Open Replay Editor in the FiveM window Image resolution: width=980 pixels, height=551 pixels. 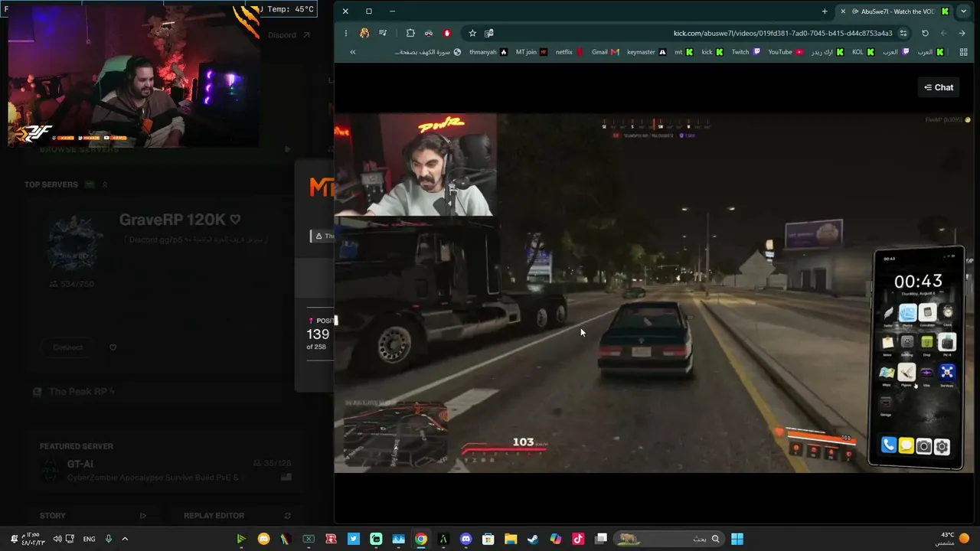(x=214, y=516)
